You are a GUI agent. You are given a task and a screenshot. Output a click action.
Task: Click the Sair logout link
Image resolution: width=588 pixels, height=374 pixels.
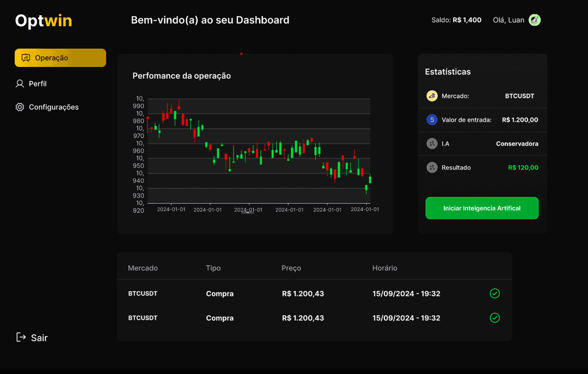(39, 338)
